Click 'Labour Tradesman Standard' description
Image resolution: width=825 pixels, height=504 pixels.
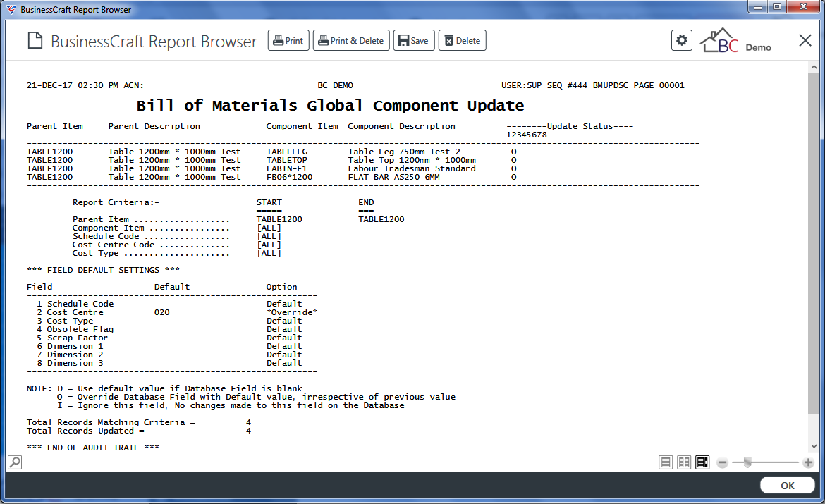(x=412, y=168)
